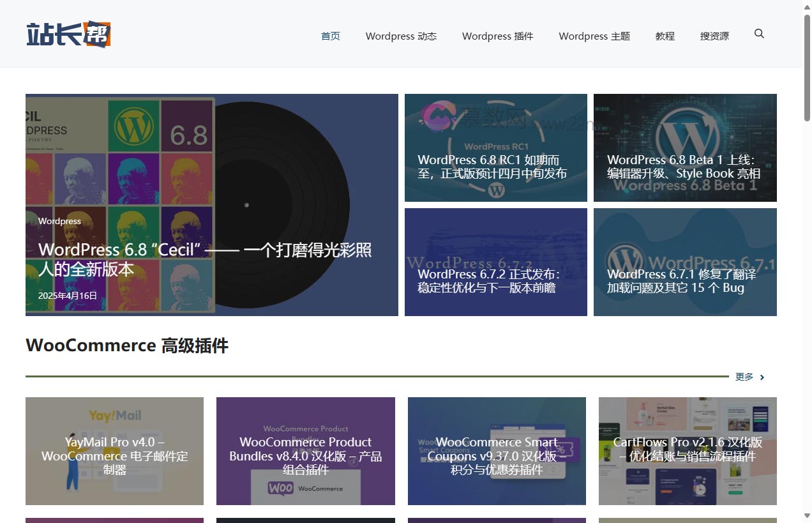Click the Wordpress category label on featured post

59,221
